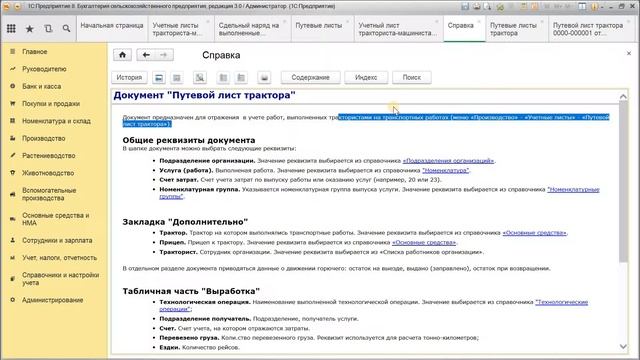Click the toolbar icon immediately before the printer icon

click(x=241, y=78)
